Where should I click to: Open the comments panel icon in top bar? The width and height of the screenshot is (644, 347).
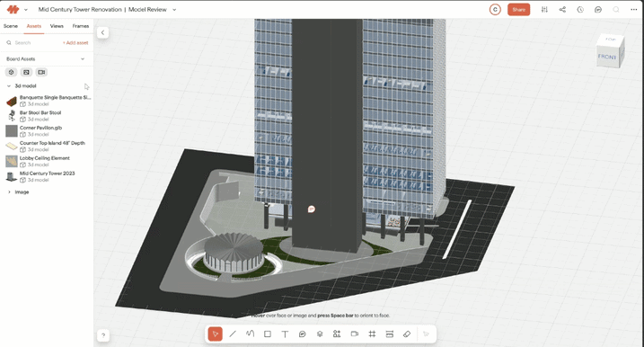598,10
